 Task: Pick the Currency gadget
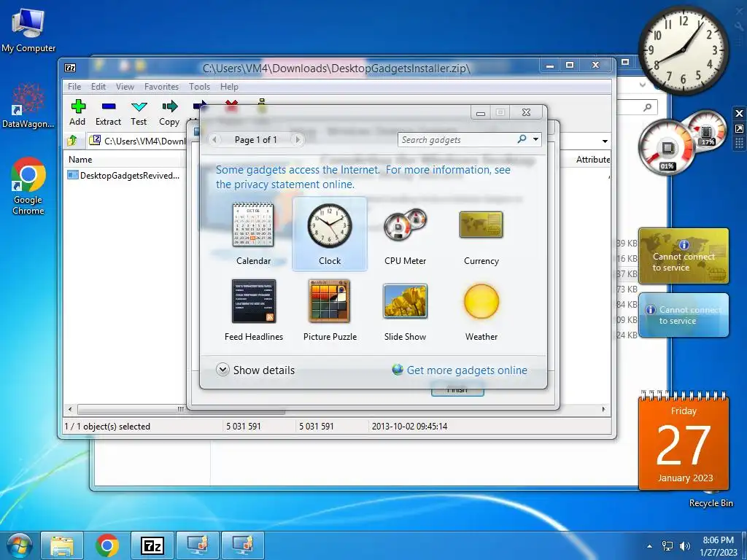[481, 234]
